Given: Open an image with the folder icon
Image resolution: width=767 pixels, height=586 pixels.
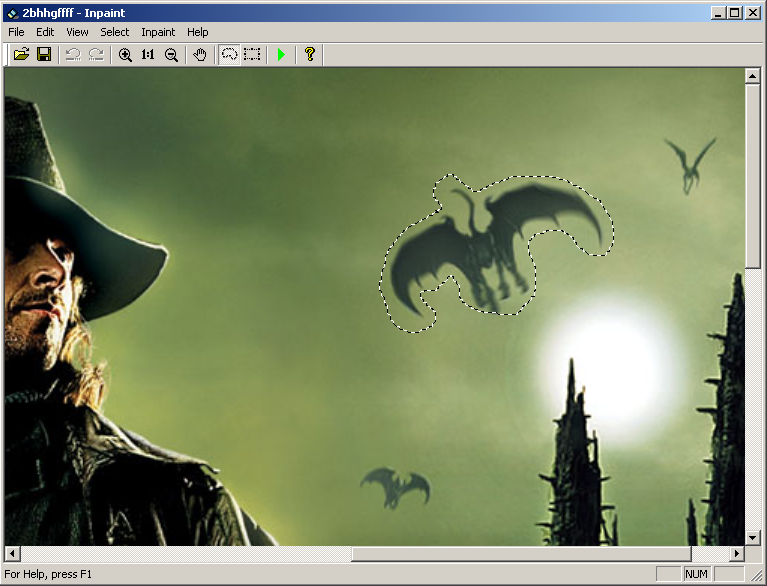Looking at the screenshot, I should (x=21, y=54).
